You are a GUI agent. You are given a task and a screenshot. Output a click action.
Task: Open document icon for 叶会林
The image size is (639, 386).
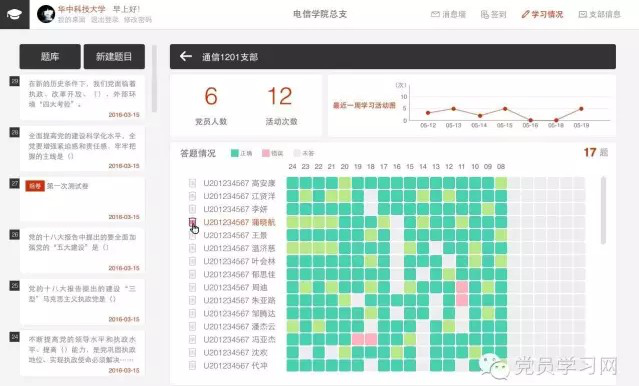click(x=192, y=261)
